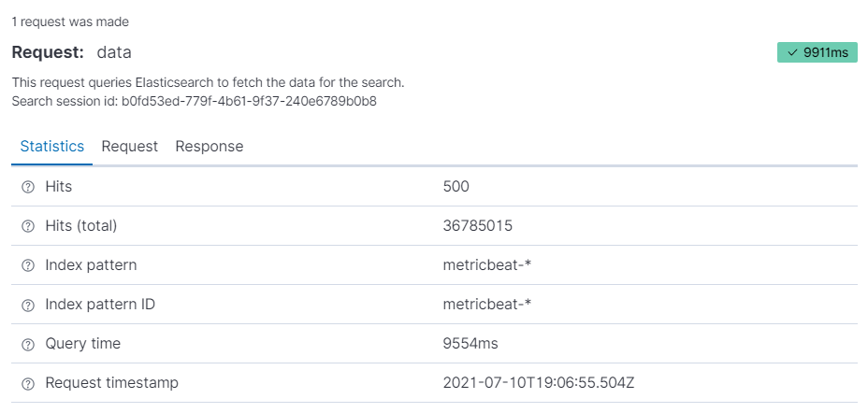The image size is (868, 413).
Task: Click the Query time value 9554ms
Action: point(470,344)
